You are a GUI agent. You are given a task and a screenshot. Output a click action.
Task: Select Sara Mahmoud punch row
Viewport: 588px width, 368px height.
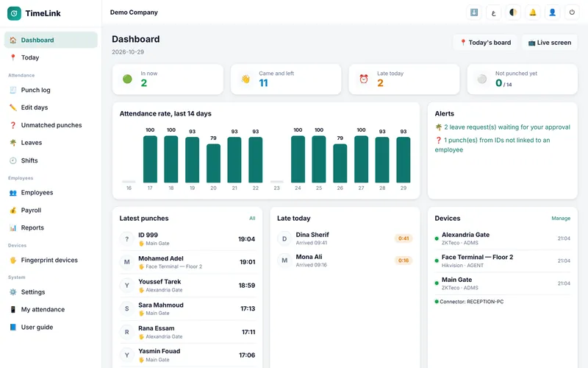[x=187, y=308]
